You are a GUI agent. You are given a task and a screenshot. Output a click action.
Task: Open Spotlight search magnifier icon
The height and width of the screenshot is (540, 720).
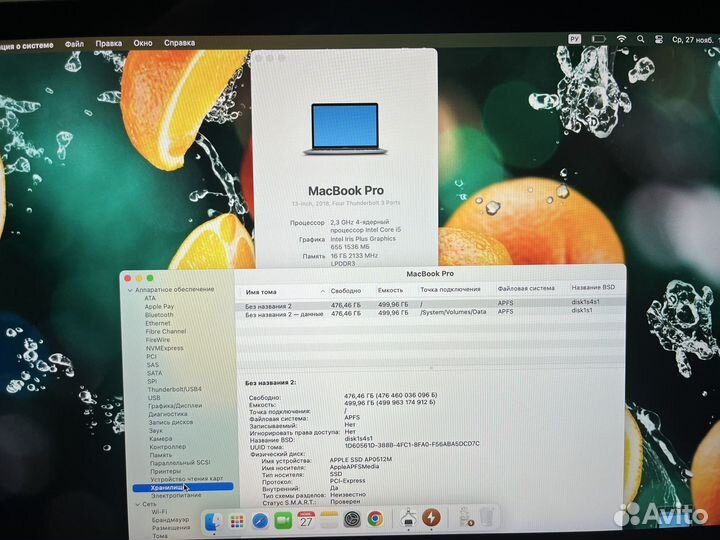(x=641, y=39)
